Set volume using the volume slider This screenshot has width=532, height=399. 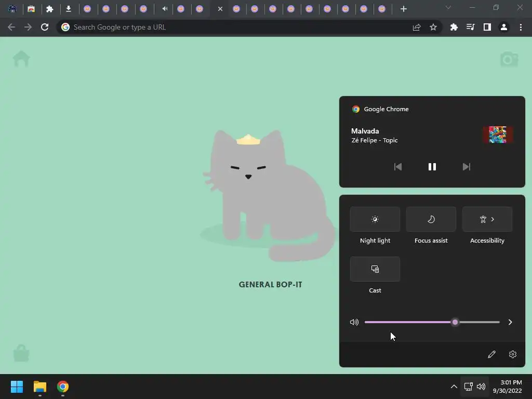432,322
